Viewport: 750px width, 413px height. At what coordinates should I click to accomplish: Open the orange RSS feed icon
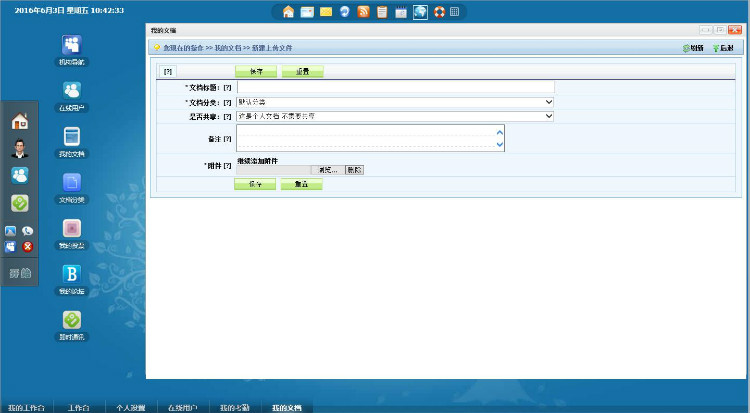(x=364, y=11)
